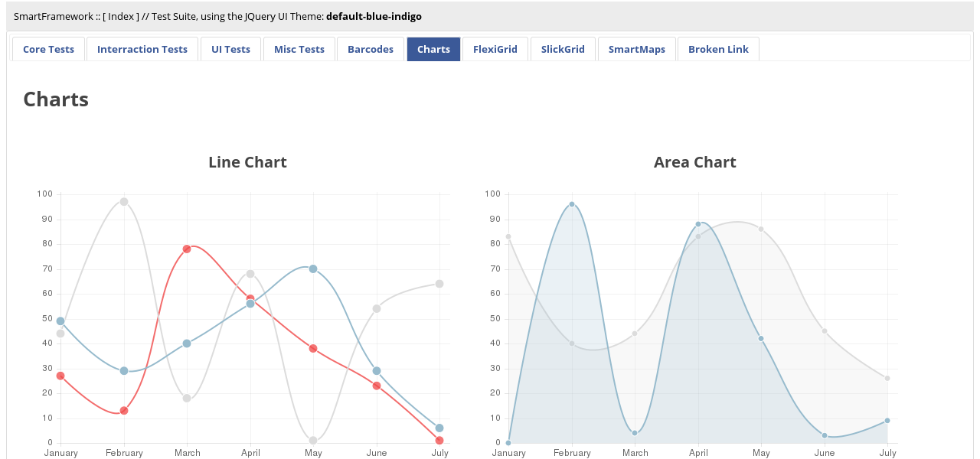Select the red February point in Line Chart
Screen dimensions: 980x459
point(124,411)
